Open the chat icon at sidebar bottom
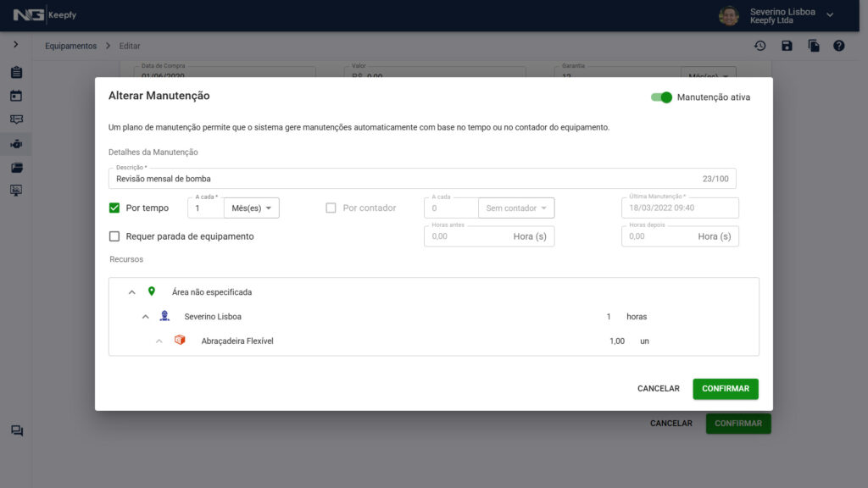Screen dimensions: 868x488 pos(16,431)
